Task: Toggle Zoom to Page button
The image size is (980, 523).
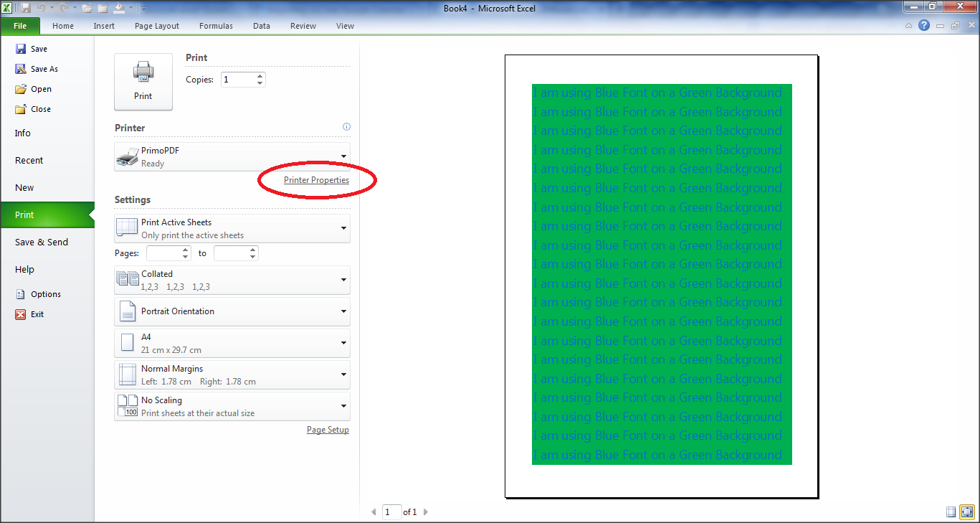Action: (967, 512)
